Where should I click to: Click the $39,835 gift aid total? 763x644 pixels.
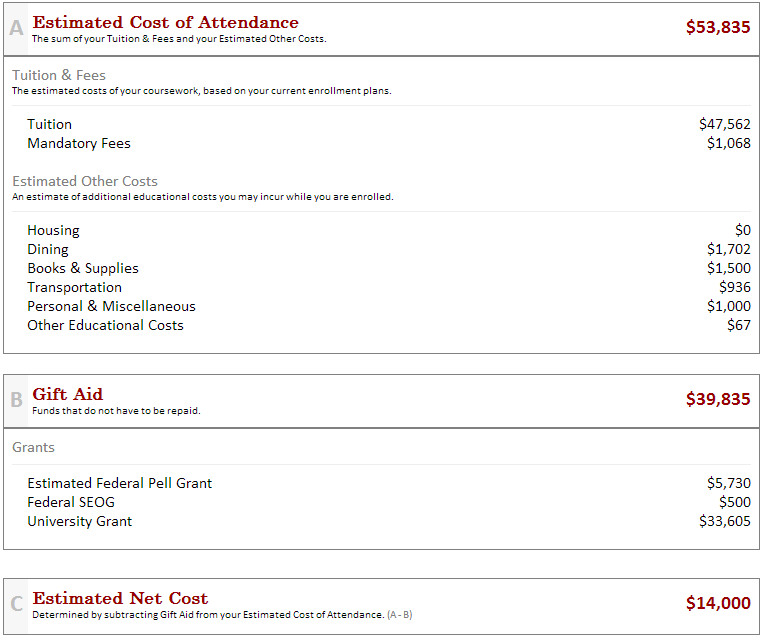coord(718,399)
